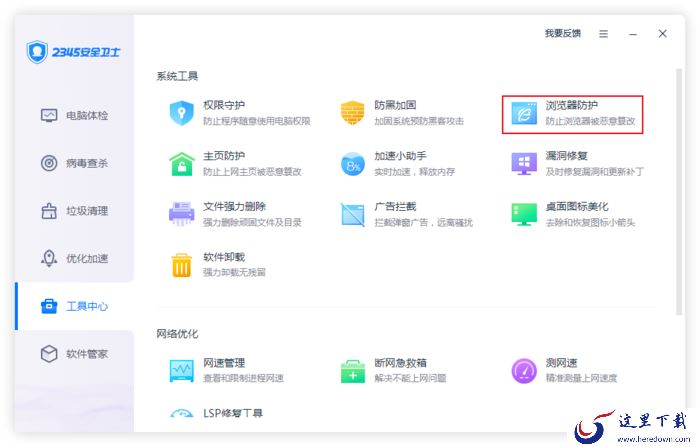Start the 测网速 speedometer icon

click(524, 371)
